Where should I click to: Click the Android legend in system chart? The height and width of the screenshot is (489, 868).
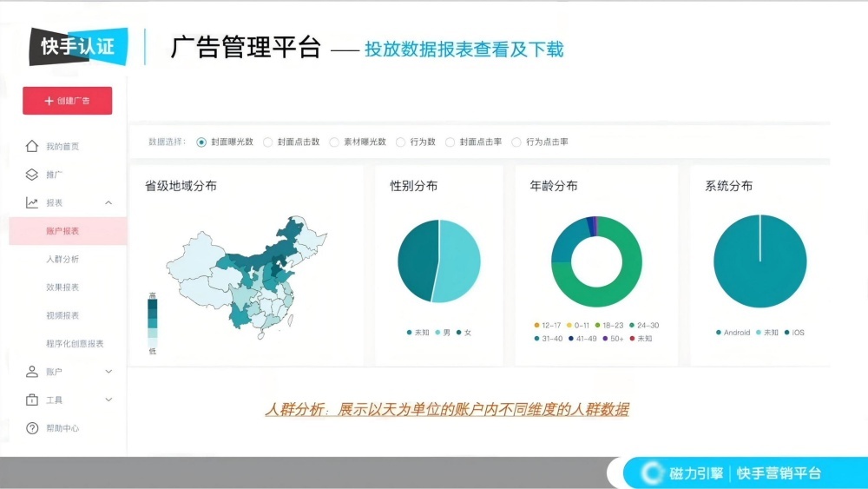733,333
